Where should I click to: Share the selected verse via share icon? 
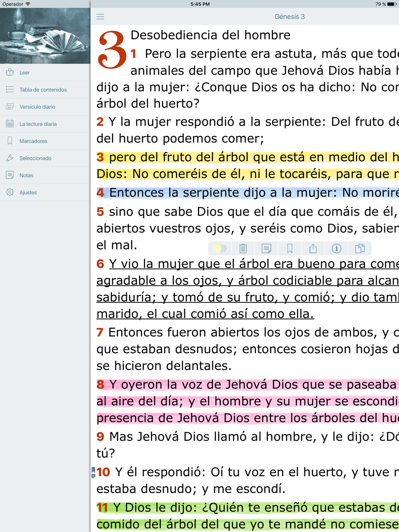313,248
